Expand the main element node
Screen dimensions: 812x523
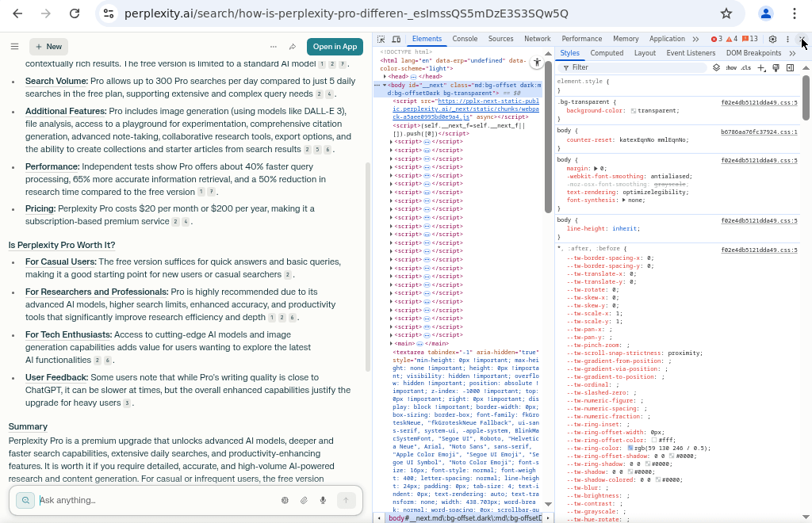(x=391, y=343)
